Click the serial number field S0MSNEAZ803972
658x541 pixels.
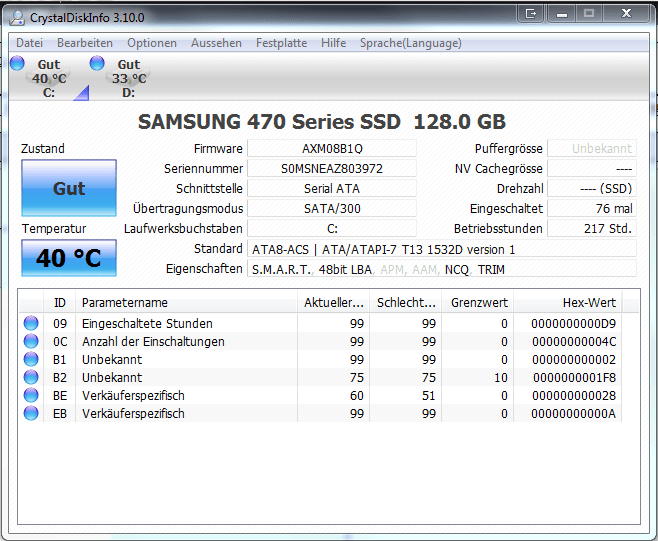(332, 169)
